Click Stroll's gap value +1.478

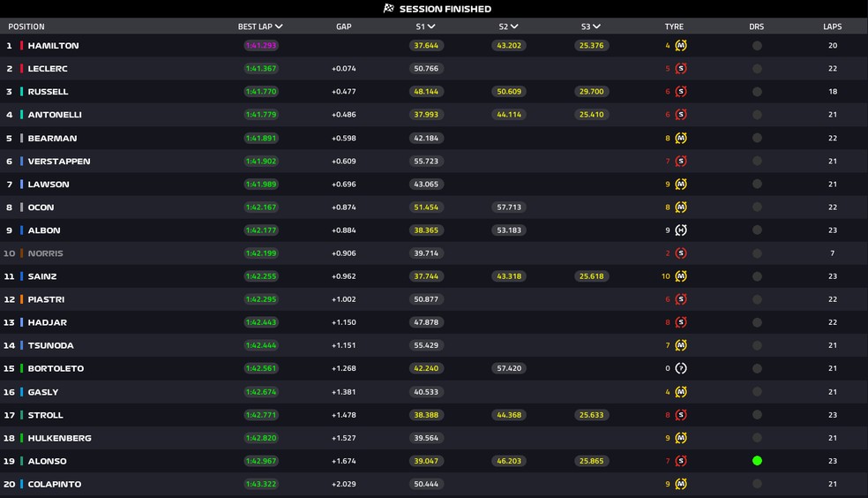(x=344, y=415)
